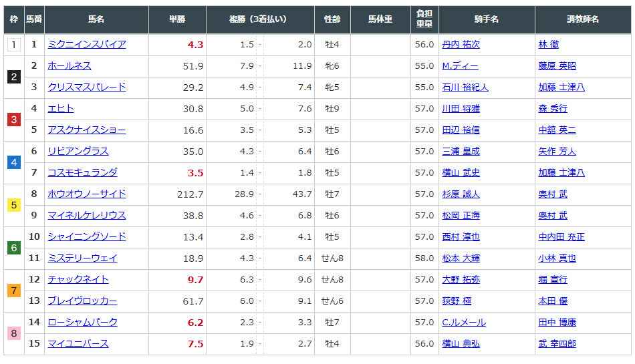Viewport: 635px width, 364px height.
Task: Click the red frame 3 box
Action: (14, 120)
